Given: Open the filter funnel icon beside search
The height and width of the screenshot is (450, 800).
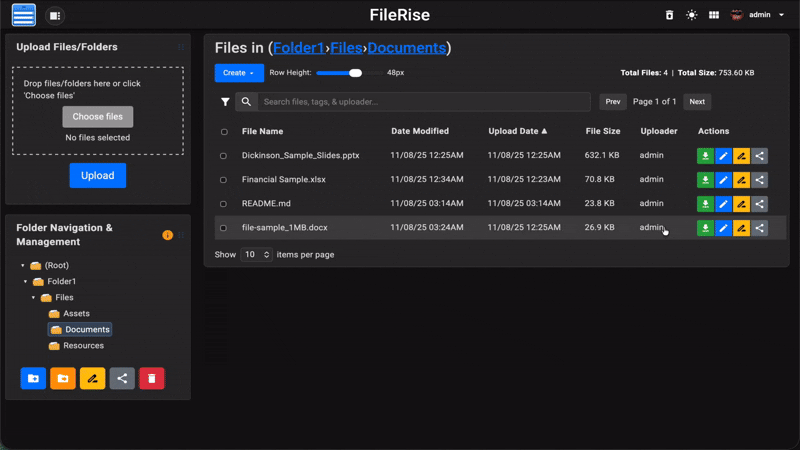Looking at the screenshot, I should coord(225,102).
